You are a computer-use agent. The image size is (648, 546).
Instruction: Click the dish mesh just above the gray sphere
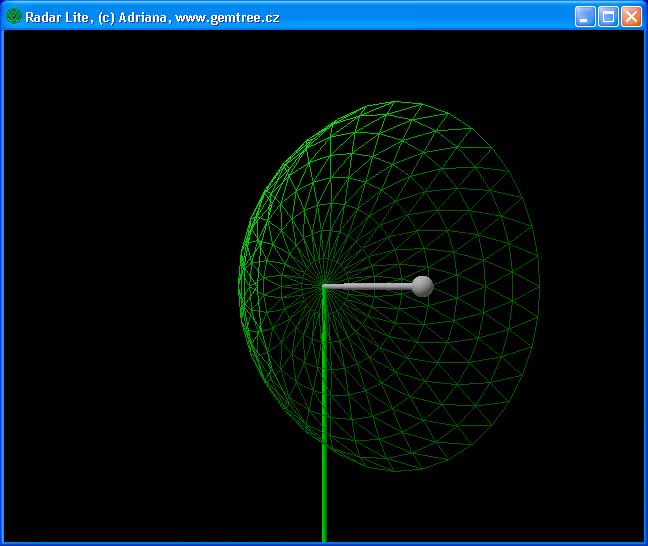[422, 250]
